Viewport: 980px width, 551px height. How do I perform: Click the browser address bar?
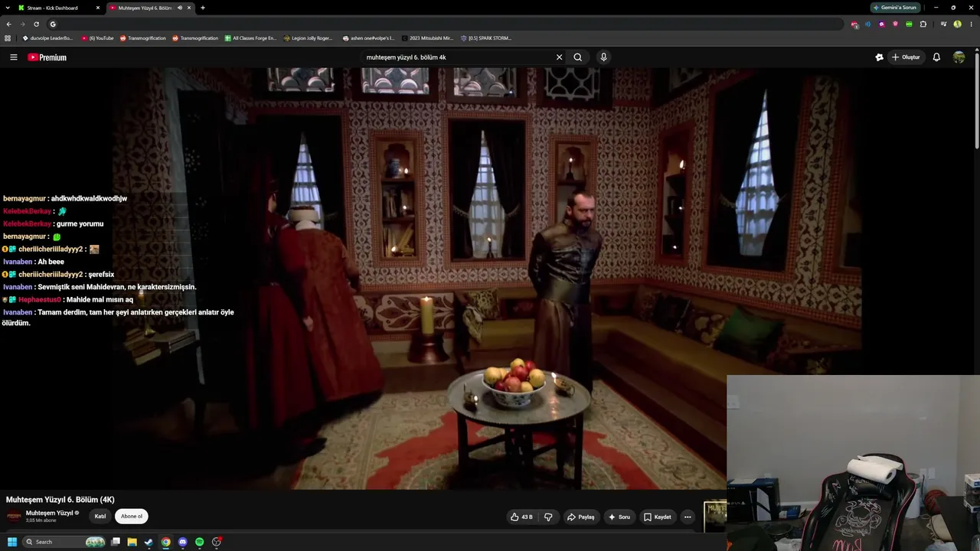pyautogui.click(x=444, y=24)
